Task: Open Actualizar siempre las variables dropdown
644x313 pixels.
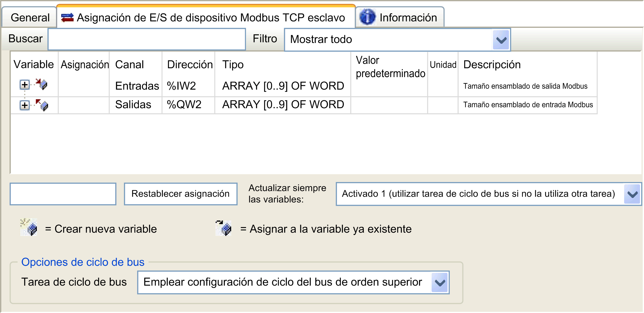Action: click(632, 194)
